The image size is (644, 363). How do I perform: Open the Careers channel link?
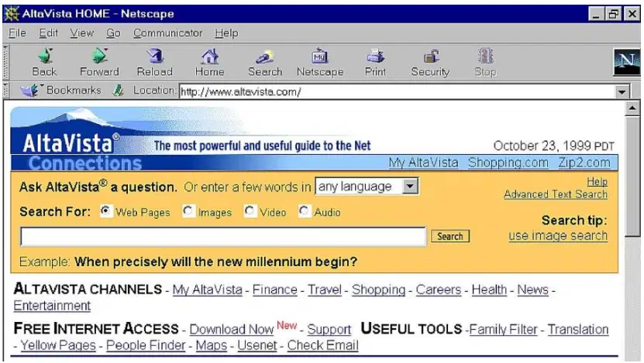pos(438,289)
